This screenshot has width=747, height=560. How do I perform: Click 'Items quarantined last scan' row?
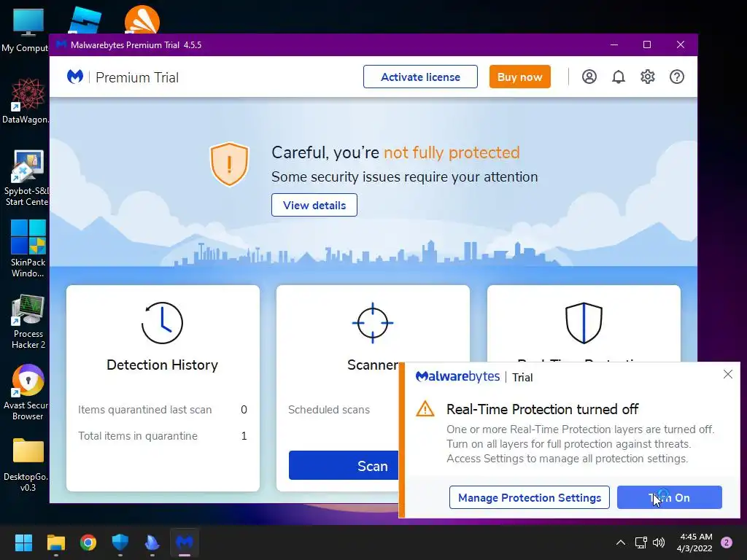coord(163,410)
